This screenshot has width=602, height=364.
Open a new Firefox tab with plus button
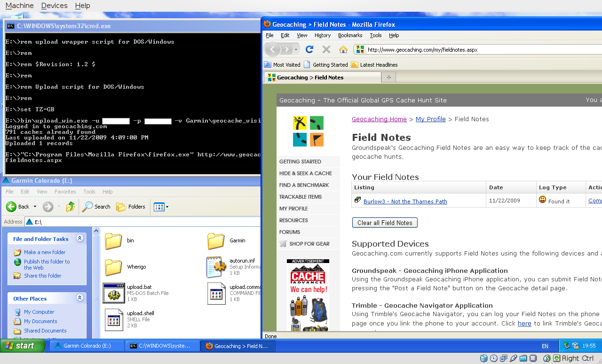(x=388, y=77)
